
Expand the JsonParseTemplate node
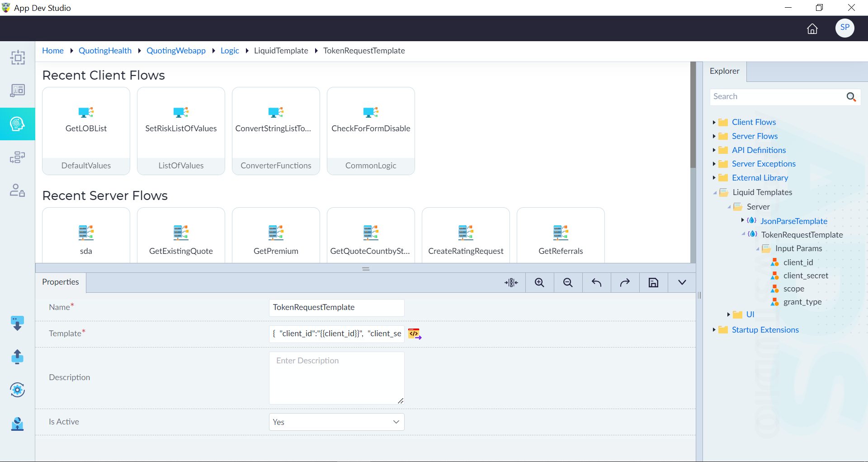[742, 220]
